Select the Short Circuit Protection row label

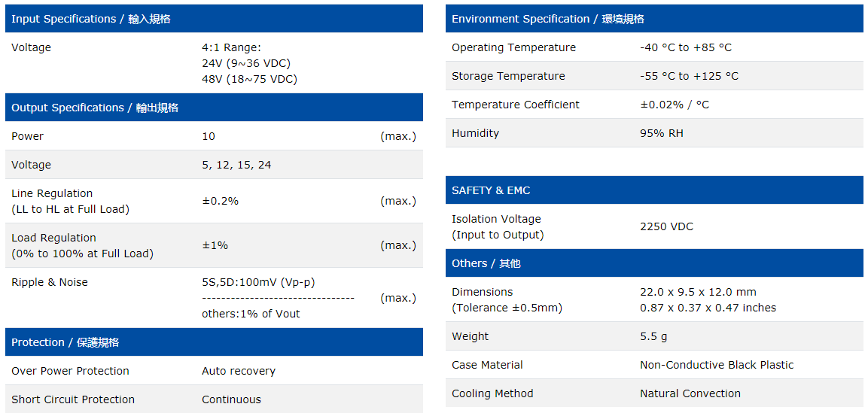pyautogui.click(x=73, y=399)
